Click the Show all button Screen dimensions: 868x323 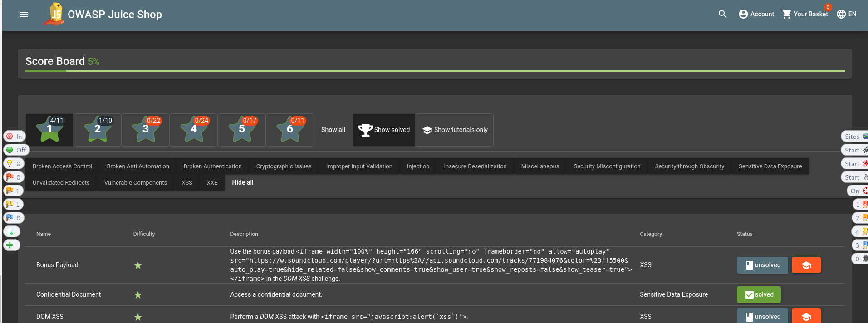coord(333,130)
